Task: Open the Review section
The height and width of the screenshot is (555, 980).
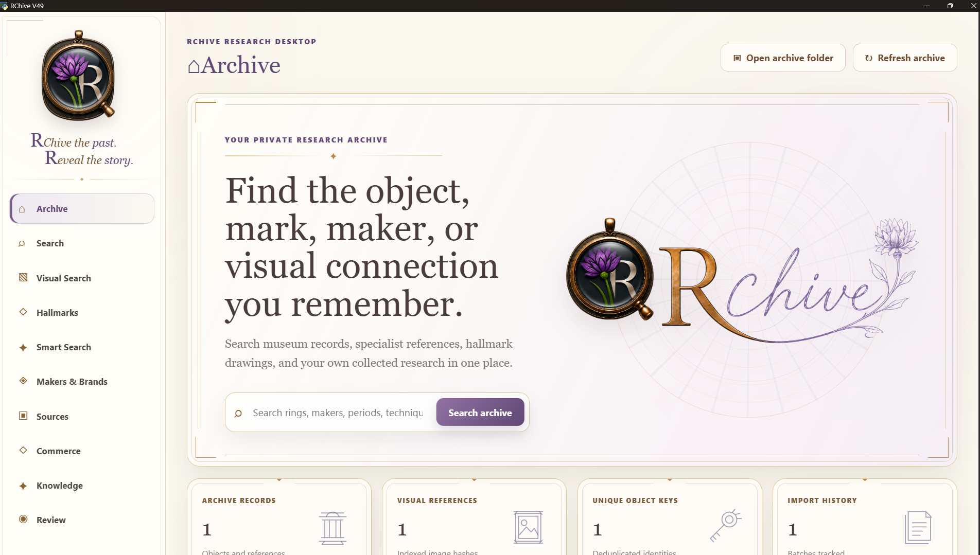Action: 82,520
